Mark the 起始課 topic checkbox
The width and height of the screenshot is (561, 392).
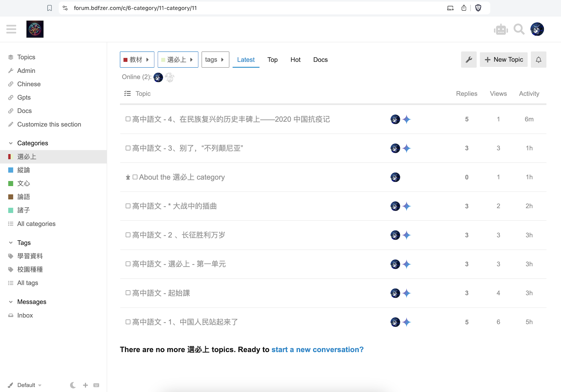click(x=128, y=293)
